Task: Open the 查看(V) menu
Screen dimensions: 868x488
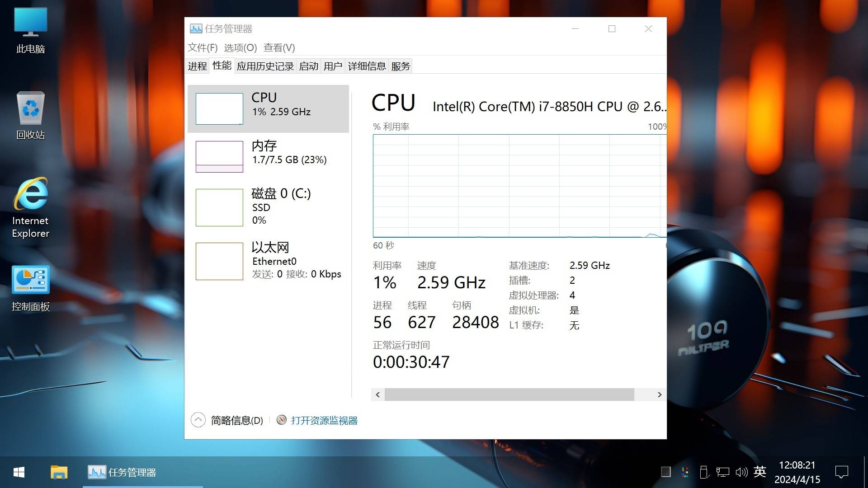Action: tap(279, 47)
